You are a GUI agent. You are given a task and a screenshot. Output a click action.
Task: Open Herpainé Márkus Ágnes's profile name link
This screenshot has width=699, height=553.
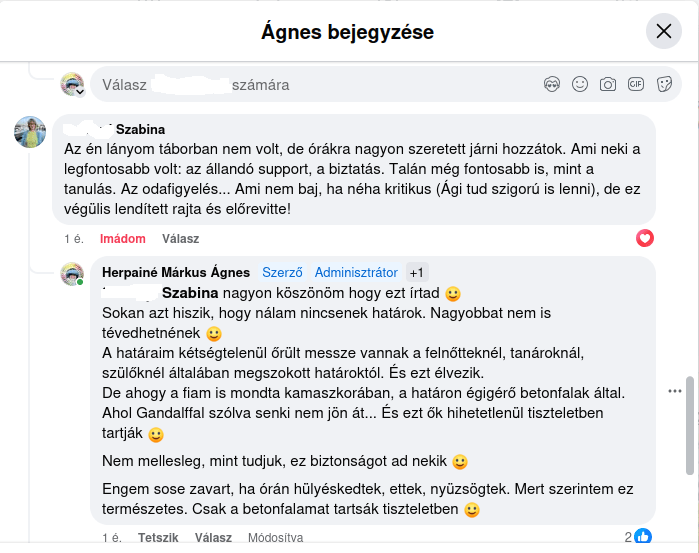177,272
